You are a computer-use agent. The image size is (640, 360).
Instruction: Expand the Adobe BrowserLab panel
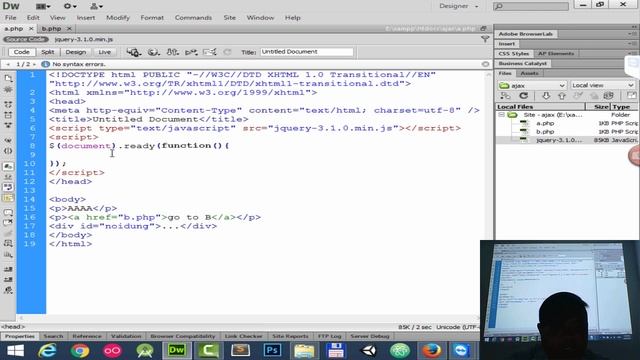(525, 34)
